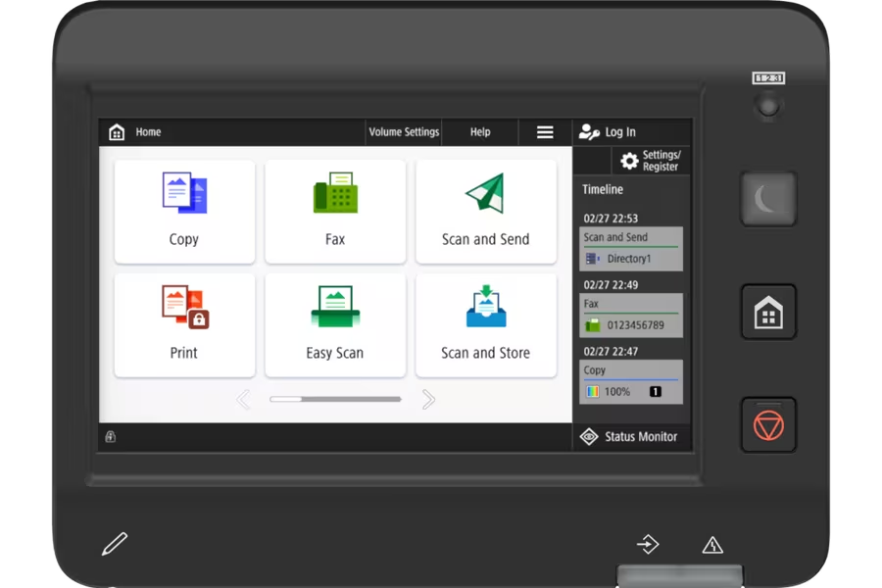Open Volume Settings
882x588 pixels.
pyautogui.click(x=404, y=132)
